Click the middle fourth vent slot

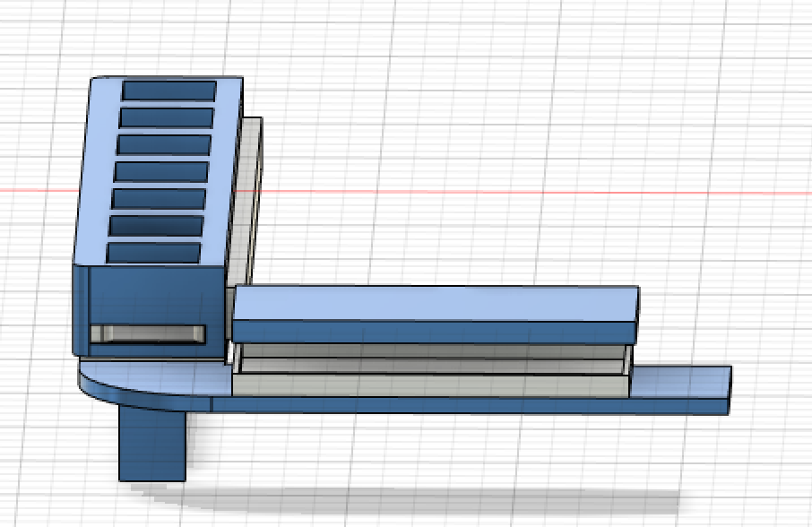click(161, 172)
